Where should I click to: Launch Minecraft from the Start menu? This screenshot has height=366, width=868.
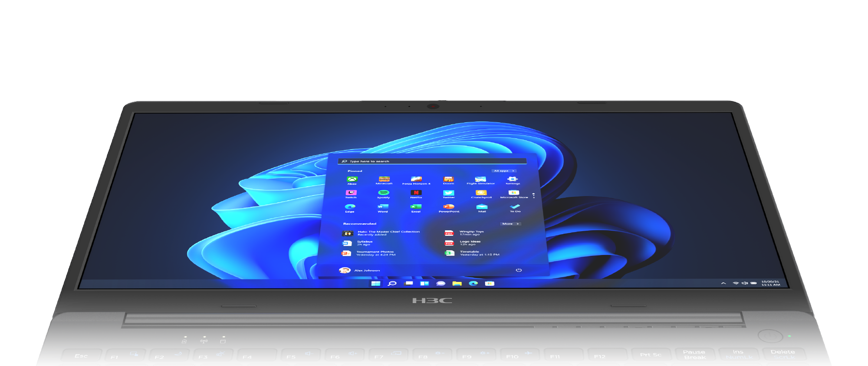[x=384, y=180]
